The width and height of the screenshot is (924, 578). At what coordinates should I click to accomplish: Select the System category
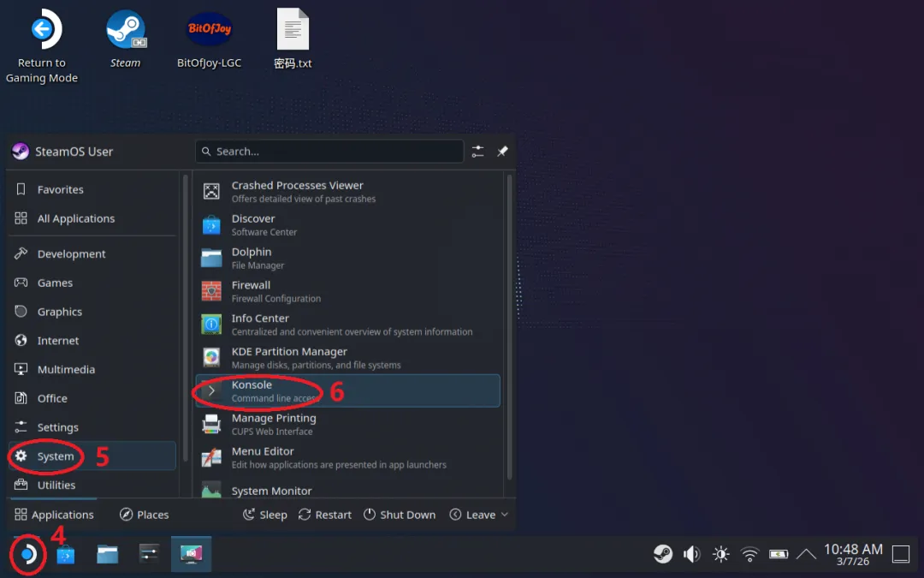pos(92,456)
